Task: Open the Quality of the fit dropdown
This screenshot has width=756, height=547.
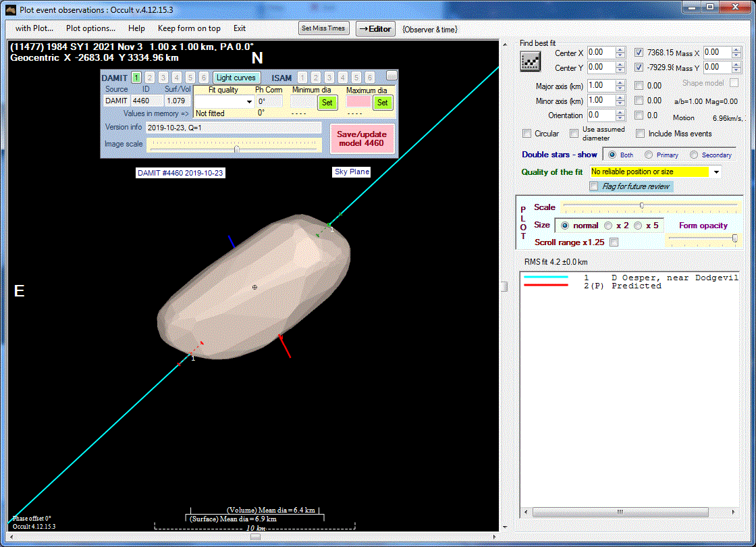Action: pos(716,172)
